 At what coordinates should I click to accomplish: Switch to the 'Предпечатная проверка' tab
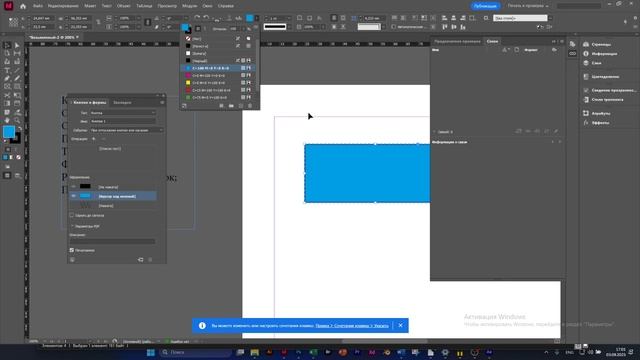[457, 41]
